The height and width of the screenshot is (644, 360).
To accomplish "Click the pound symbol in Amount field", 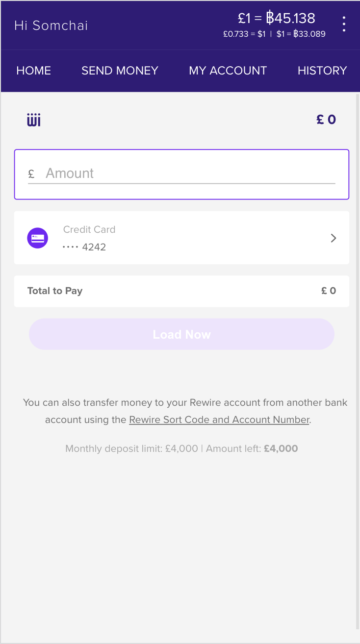I will [31, 174].
